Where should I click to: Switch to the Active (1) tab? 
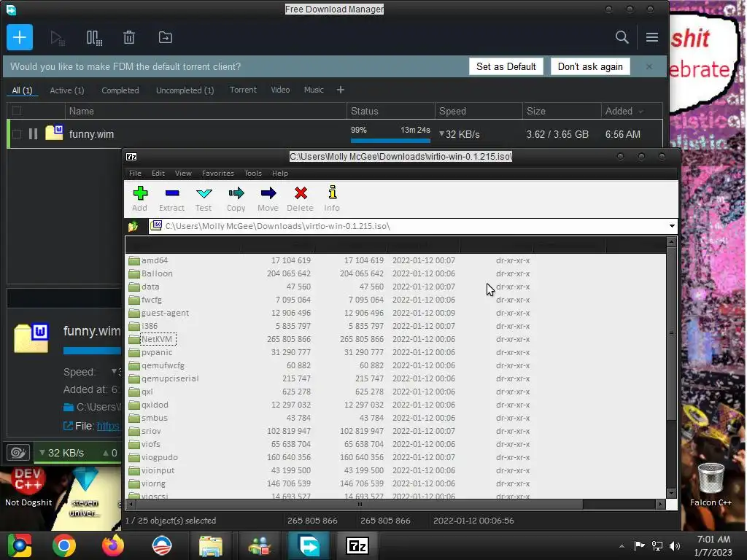(x=66, y=90)
